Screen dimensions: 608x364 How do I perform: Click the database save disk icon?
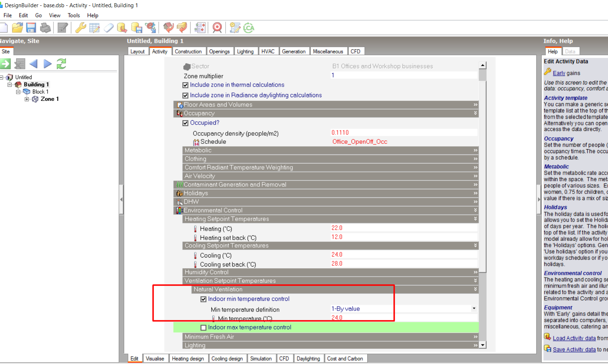(x=136, y=27)
